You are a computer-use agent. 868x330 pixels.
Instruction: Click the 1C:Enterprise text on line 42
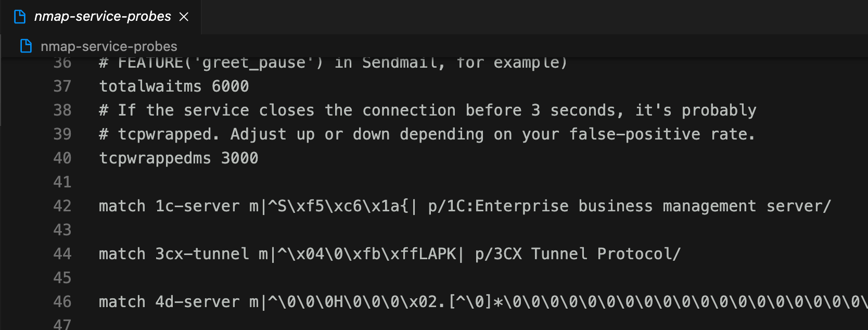pos(507,206)
